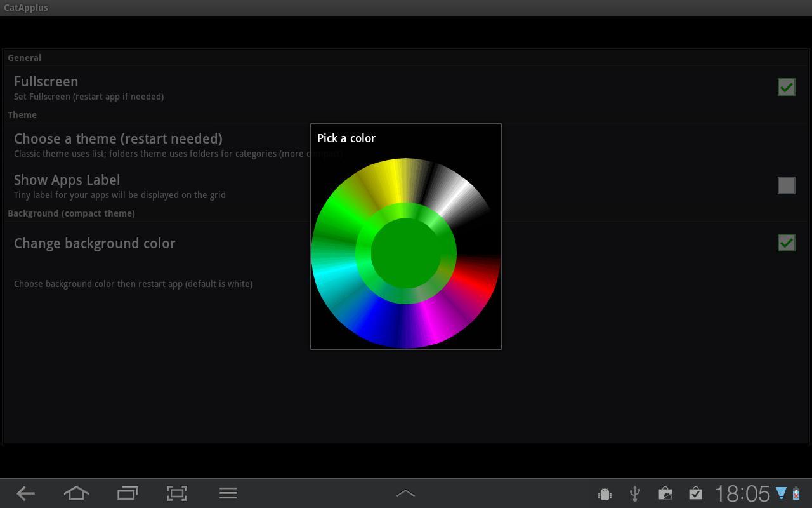This screenshot has width=812, height=508.
Task: Select the Fullscreen setting label
Action: tap(46, 81)
